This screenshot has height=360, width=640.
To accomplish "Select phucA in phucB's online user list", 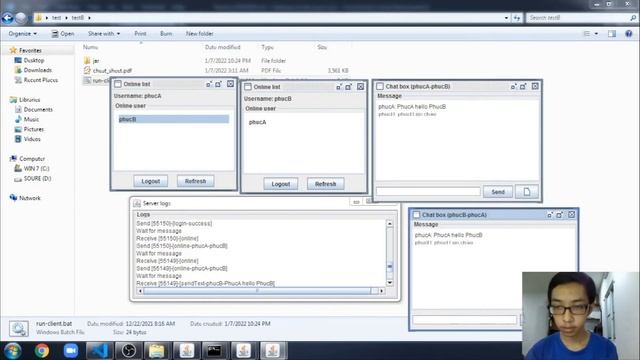I will click(258, 122).
